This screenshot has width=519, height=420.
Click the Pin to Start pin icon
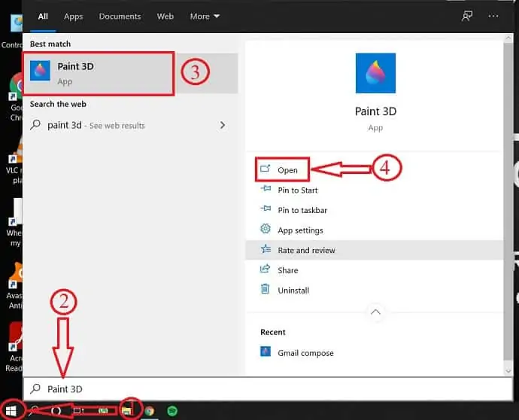(x=266, y=189)
